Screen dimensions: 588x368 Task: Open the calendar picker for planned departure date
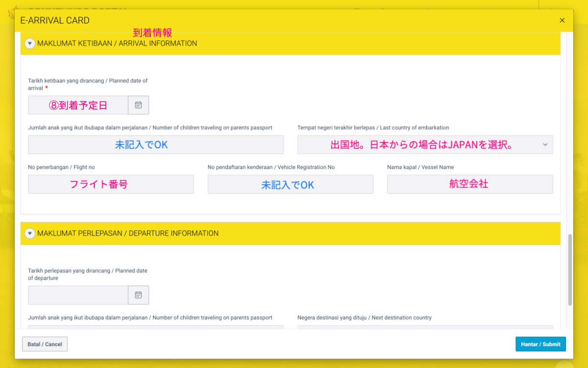(138, 295)
